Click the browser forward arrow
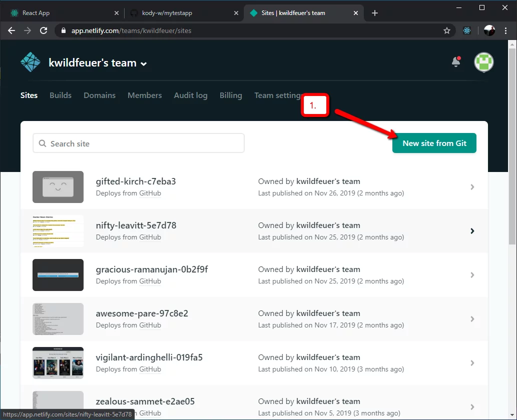This screenshot has width=517, height=420. pos(28,30)
